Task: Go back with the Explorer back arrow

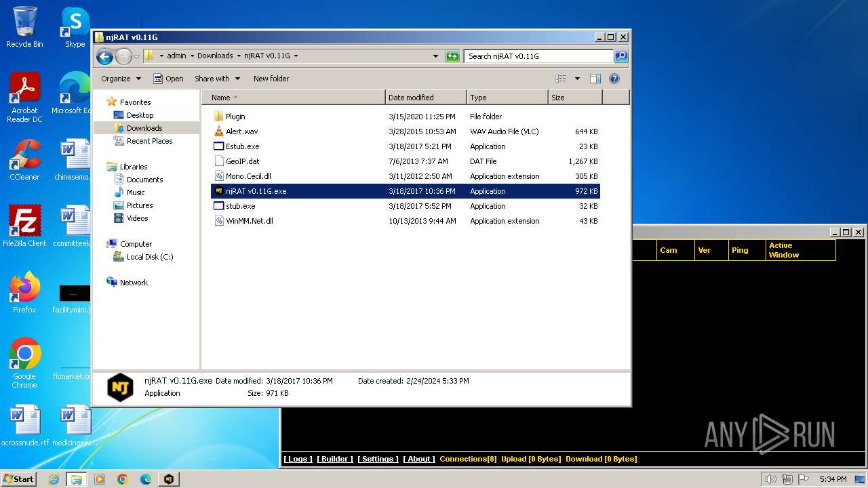Action: coord(104,56)
